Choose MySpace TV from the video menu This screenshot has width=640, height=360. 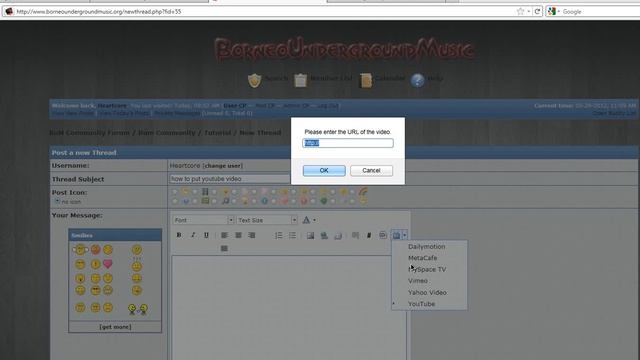(x=427, y=269)
